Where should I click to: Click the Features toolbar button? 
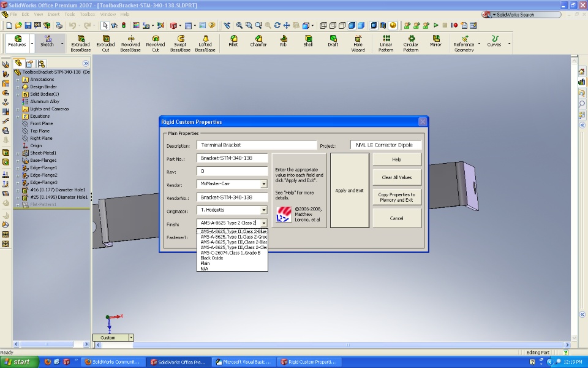pos(17,41)
